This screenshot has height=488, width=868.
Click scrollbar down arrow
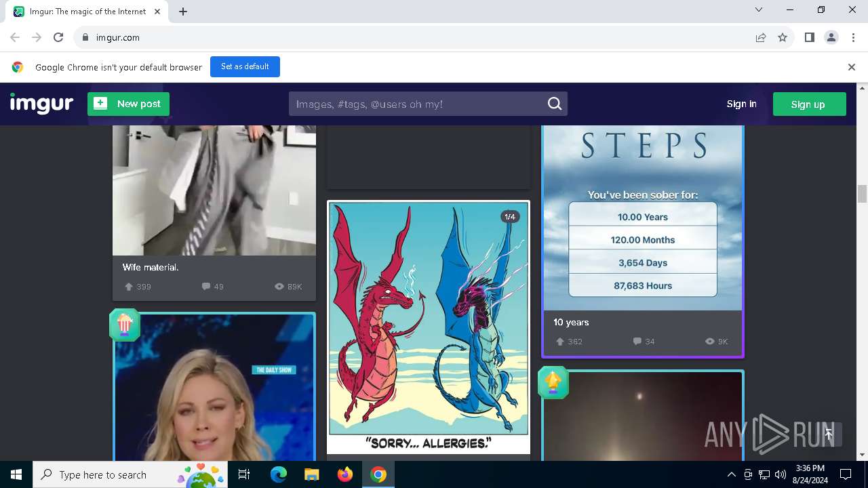(863, 455)
